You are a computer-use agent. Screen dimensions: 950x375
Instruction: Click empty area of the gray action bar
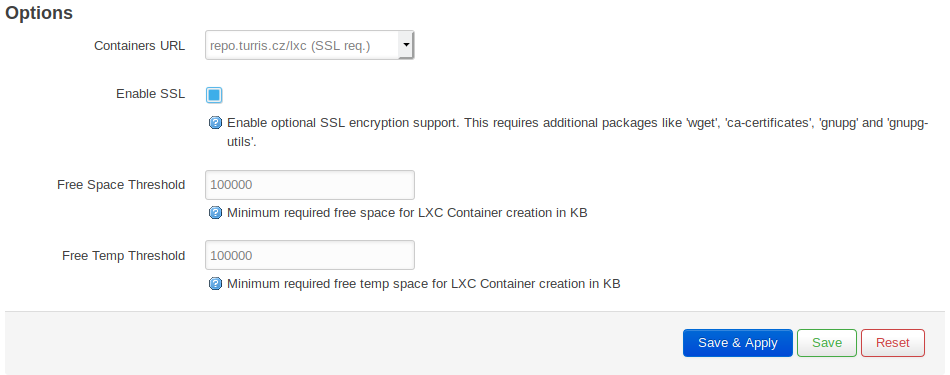tap(339, 343)
